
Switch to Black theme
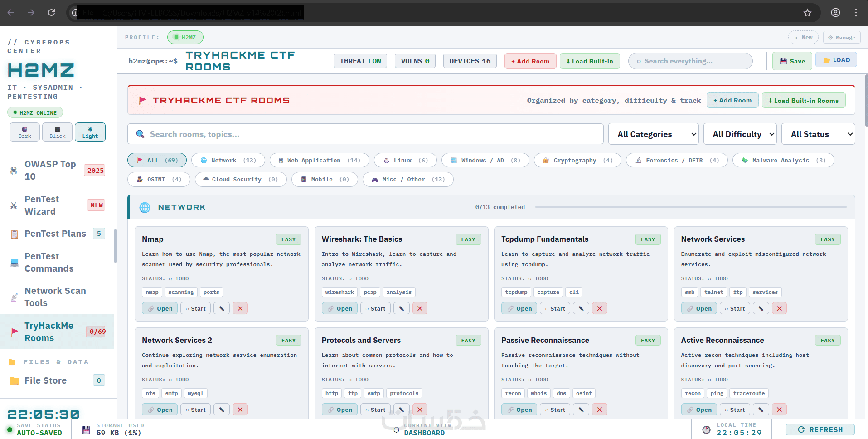[x=57, y=132]
